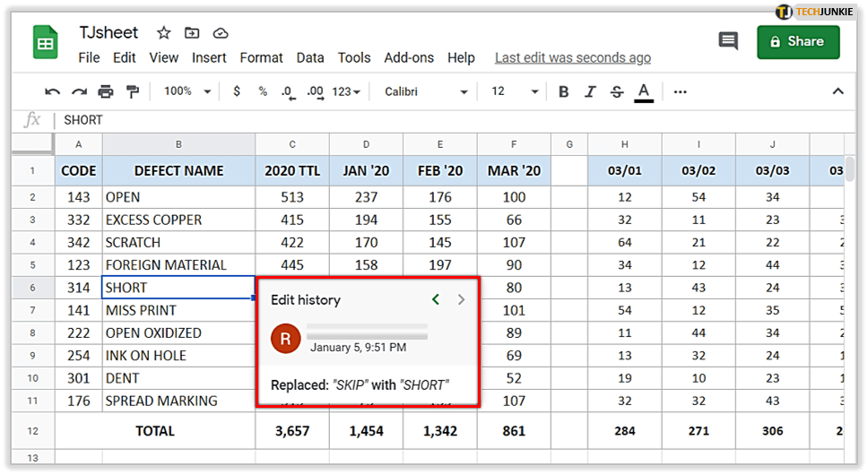Select the paint format tool
Viewport: 868px width, 475px height.
pos(133,91)
